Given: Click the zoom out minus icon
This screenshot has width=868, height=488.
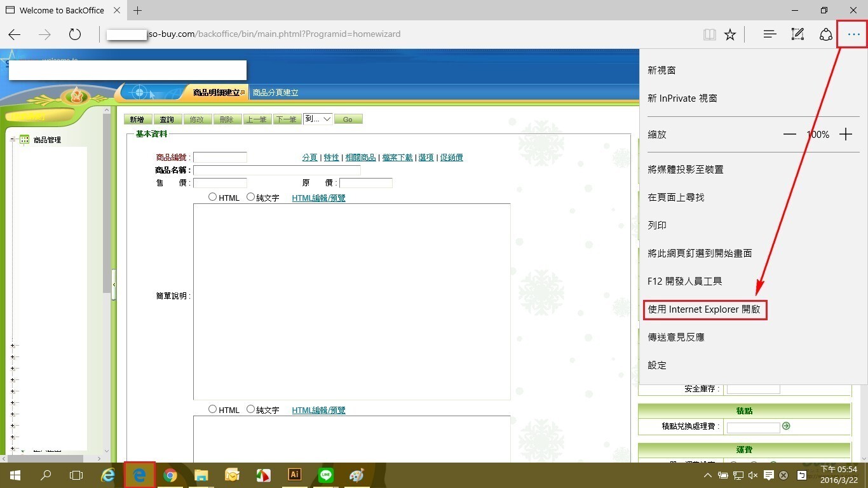Looking at the screenshot, I should 789,134.
